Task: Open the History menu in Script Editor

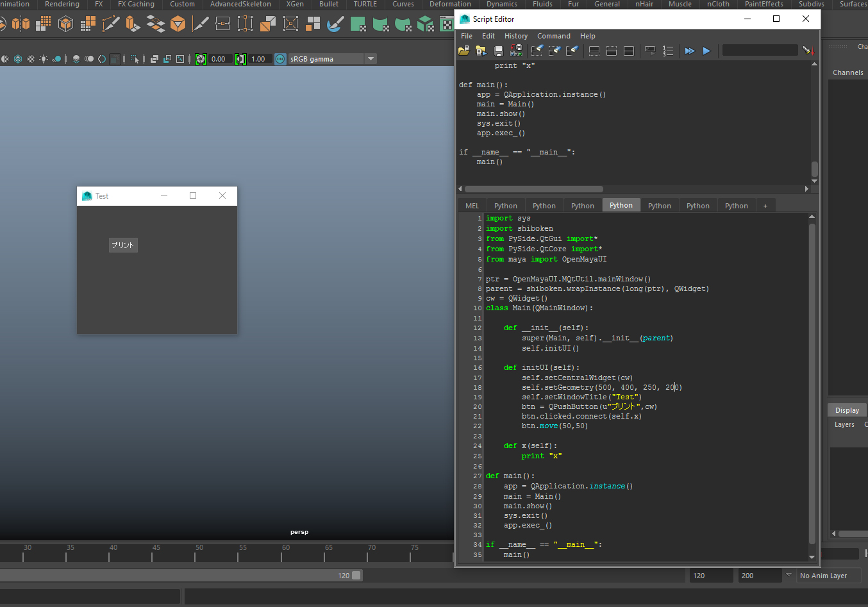Action: 515,36
